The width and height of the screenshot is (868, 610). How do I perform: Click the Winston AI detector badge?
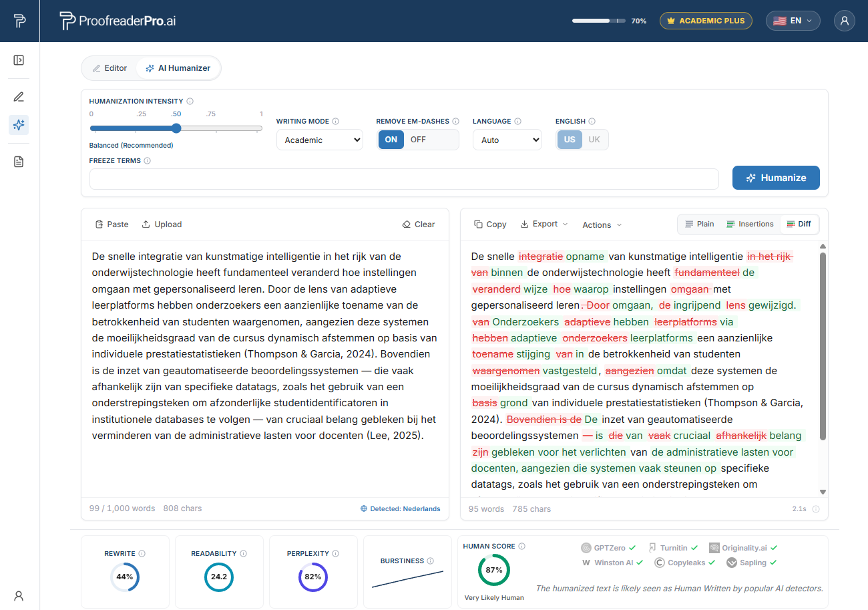click(612, 563)
